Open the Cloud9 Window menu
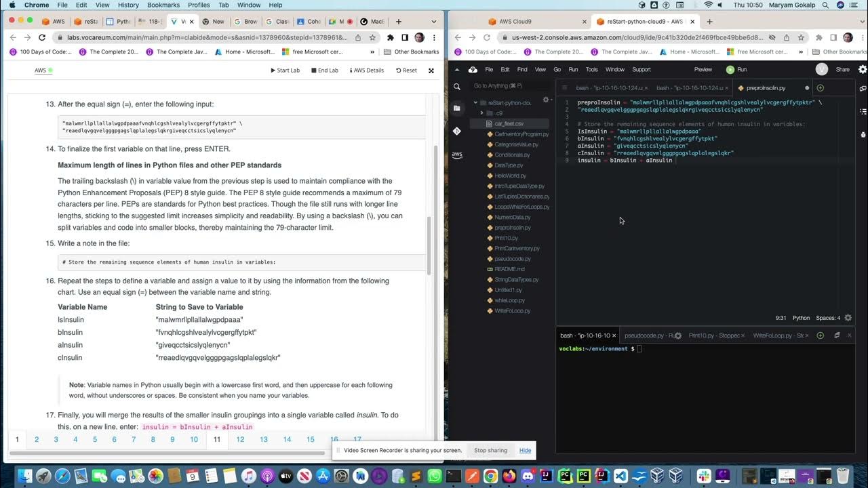Viewport: 868px width, 488px height. (615, 69)
